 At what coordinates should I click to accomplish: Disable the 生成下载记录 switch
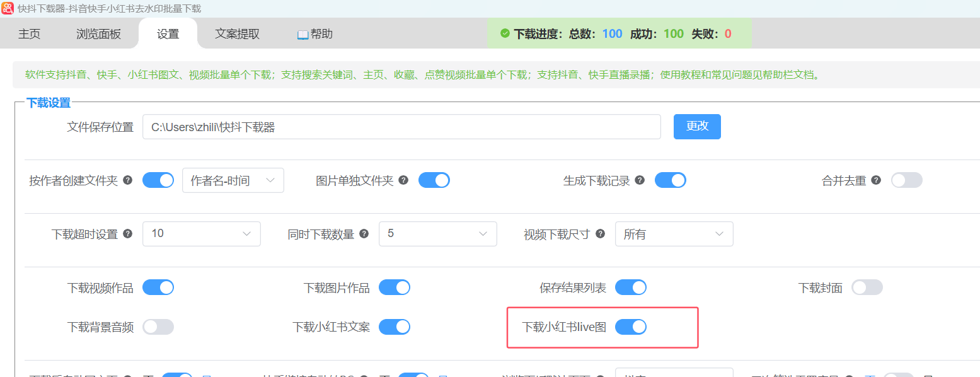click(671, 180)
